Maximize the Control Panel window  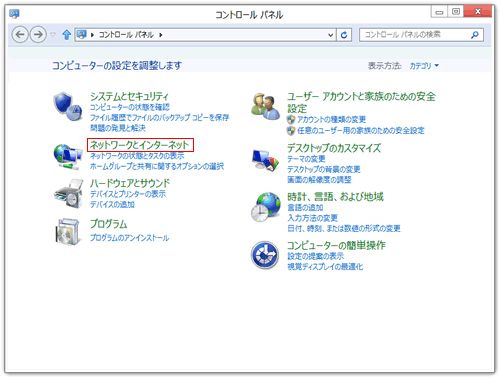[x=456, y=12]
